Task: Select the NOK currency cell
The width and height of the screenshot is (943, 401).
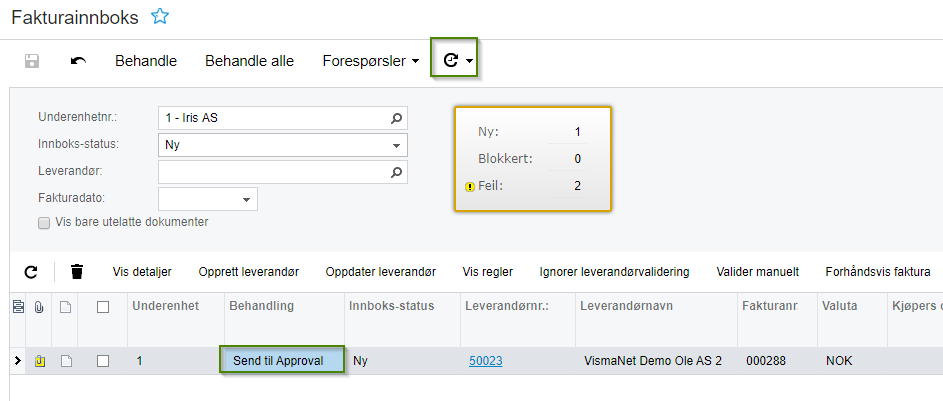Action: tap(839, 361)
